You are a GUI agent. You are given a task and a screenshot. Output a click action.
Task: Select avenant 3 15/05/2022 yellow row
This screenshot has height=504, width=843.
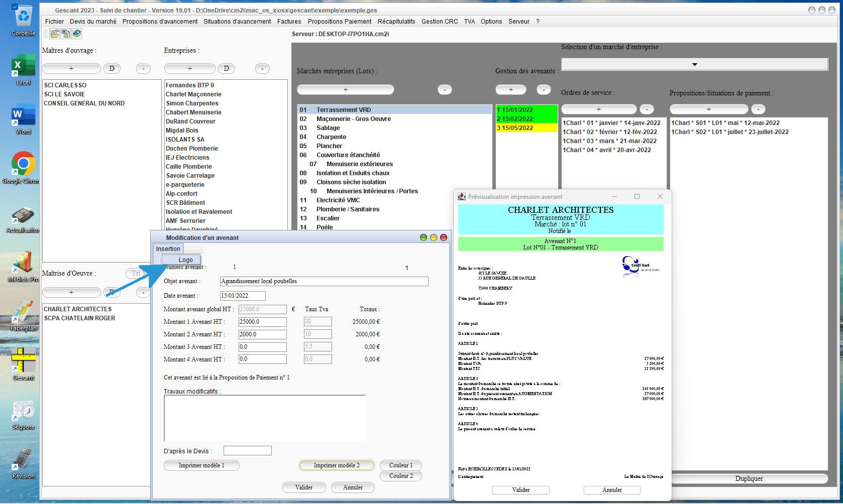coord(526,128)
